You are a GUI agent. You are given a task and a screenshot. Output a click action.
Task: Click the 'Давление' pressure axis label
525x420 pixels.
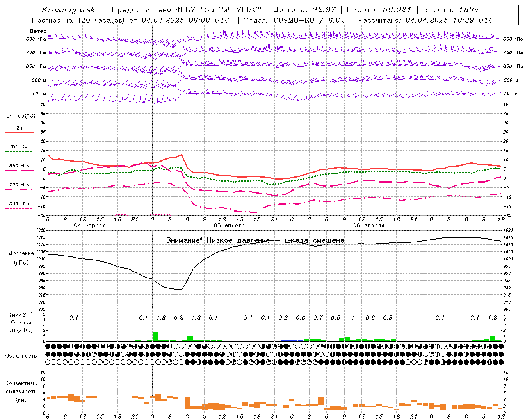tap(21, 253)
